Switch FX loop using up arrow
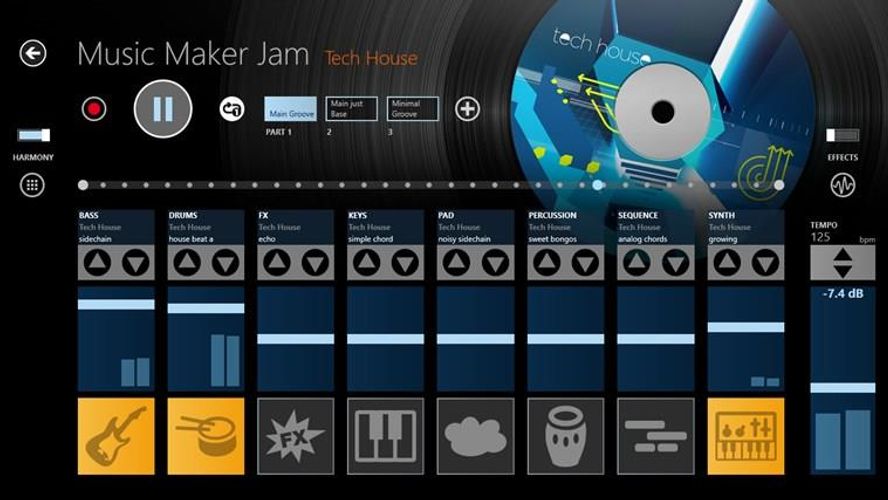The image size is (888, 500). (x=277, y=263)
